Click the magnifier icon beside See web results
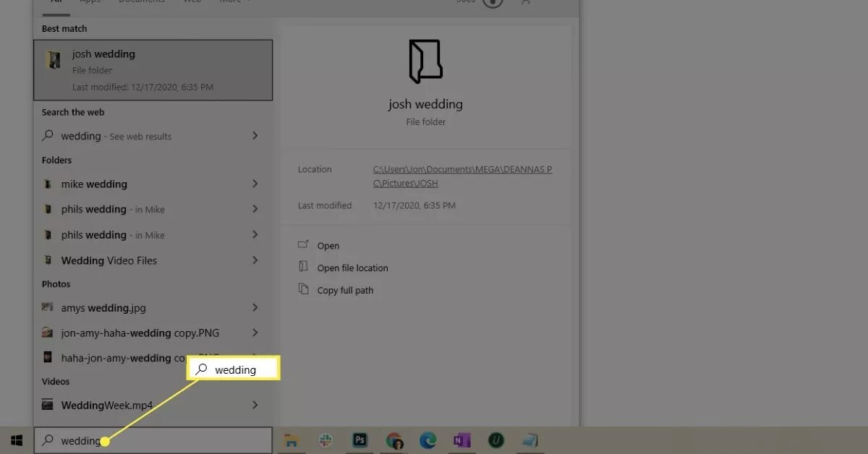The height and width of the screenshot is (454, 868). coord(48,135)
